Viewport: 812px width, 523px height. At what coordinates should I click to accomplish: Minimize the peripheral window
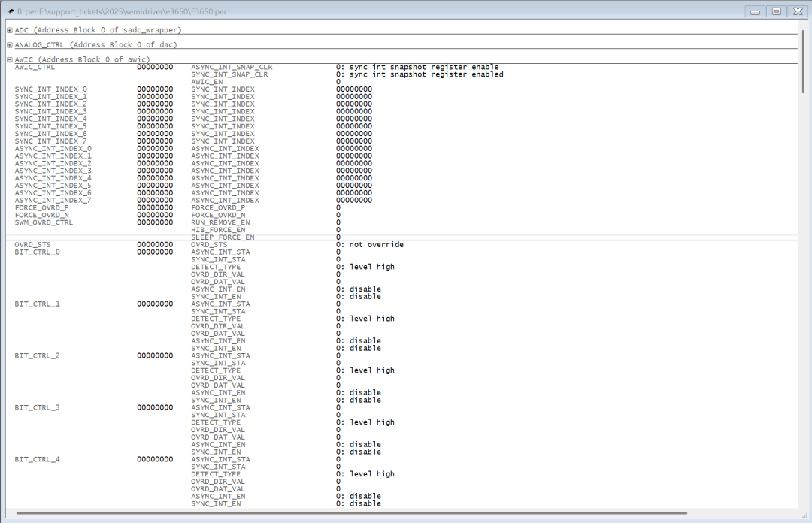(x=755, y=11)
